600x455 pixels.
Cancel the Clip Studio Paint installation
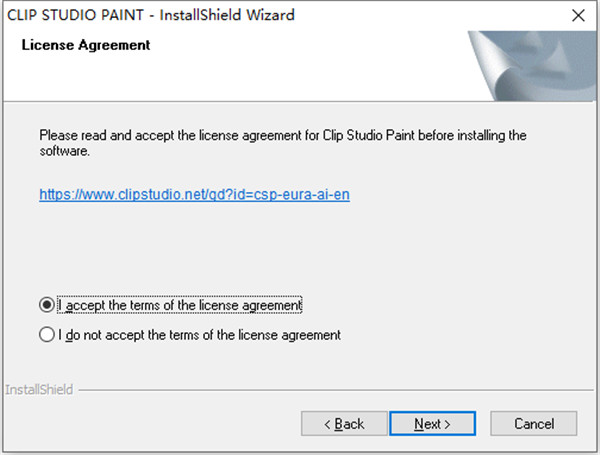534,424
